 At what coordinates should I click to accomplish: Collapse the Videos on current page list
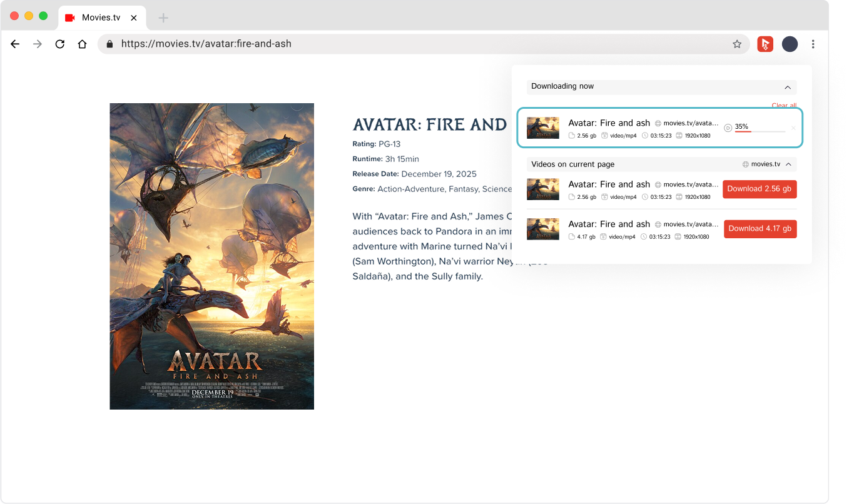[x=788, y=164]
